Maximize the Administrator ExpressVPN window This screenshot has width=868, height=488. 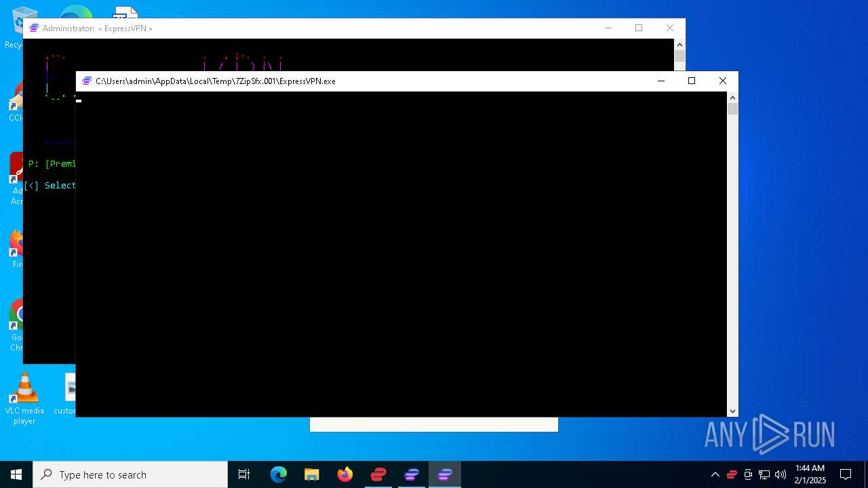639,28
